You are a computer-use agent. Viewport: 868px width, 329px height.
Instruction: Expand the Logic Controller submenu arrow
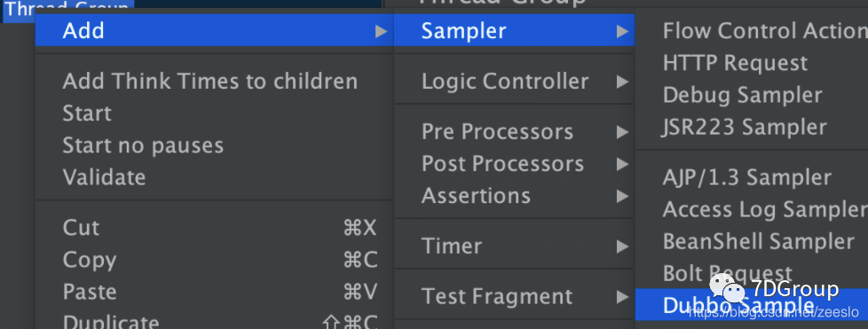click(623, 82)
